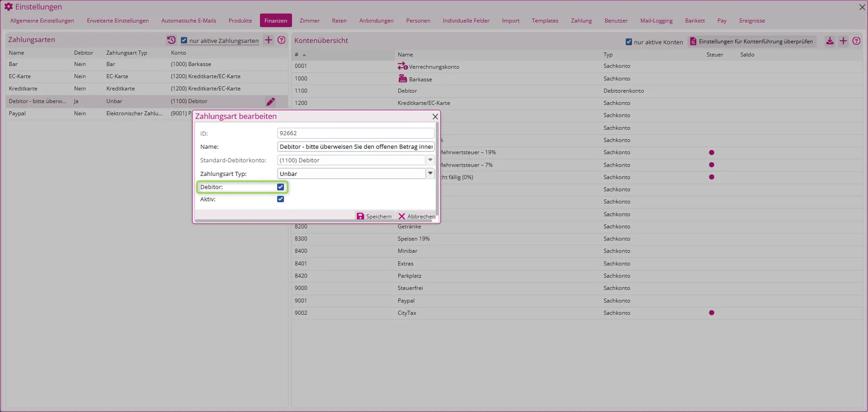Add a new Zahlungsart with plus icon

(x=269, y=40)
